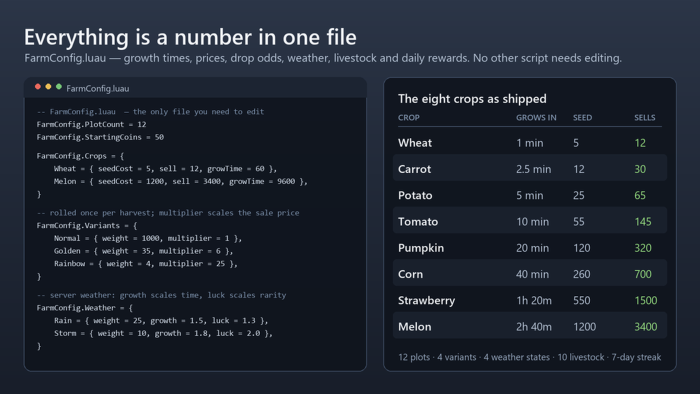Select the Strawberry crop name
700x394 pixels.
click(426, 301)
